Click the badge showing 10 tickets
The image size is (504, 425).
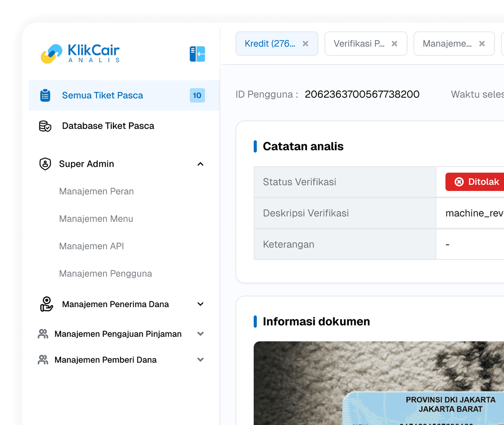(x=197, y=96)
